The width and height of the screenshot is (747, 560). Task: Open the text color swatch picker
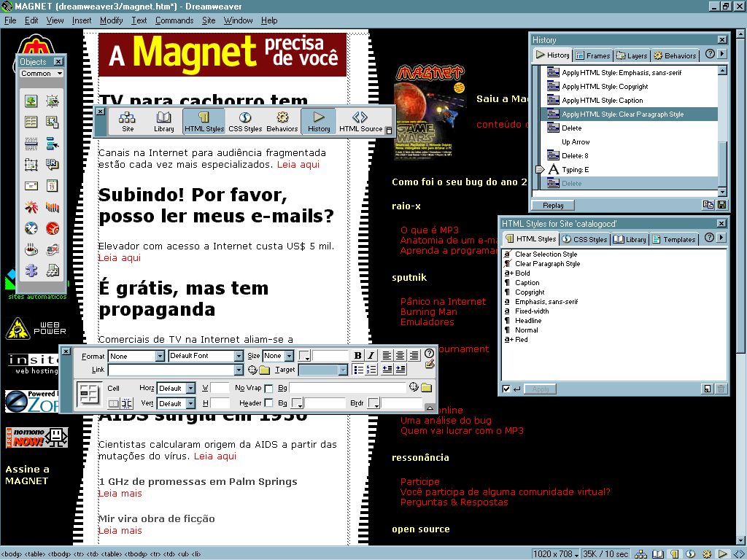coord(305,356)
